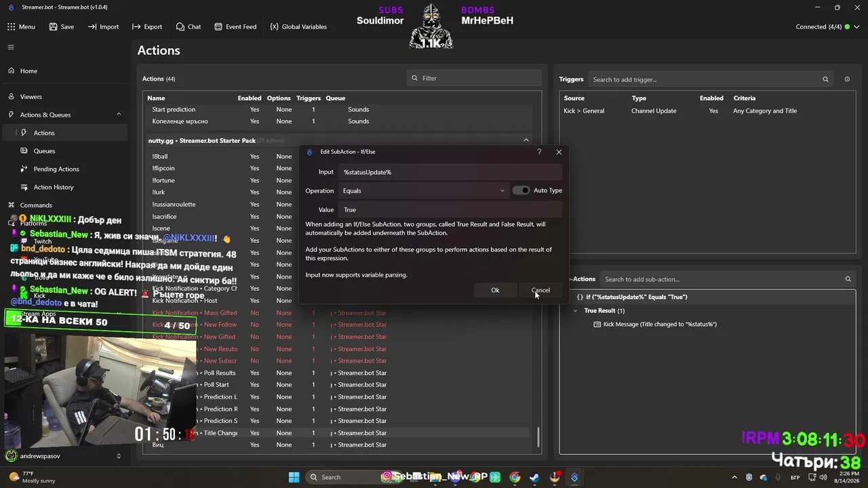Select the !sacrifice action
868x488 pixels.
point(164,216)
